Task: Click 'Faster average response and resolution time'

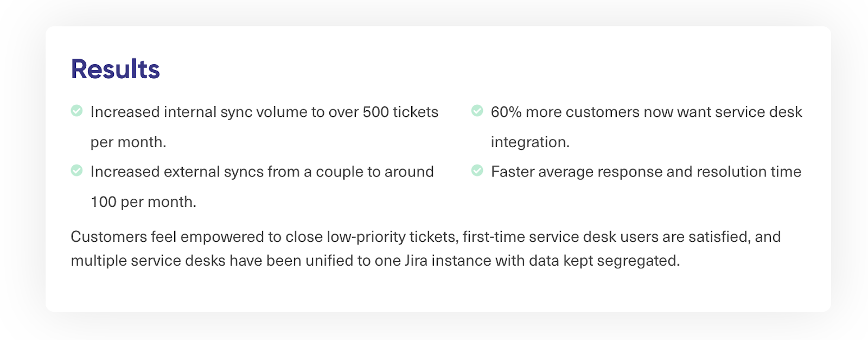Action: click(646, 172)
